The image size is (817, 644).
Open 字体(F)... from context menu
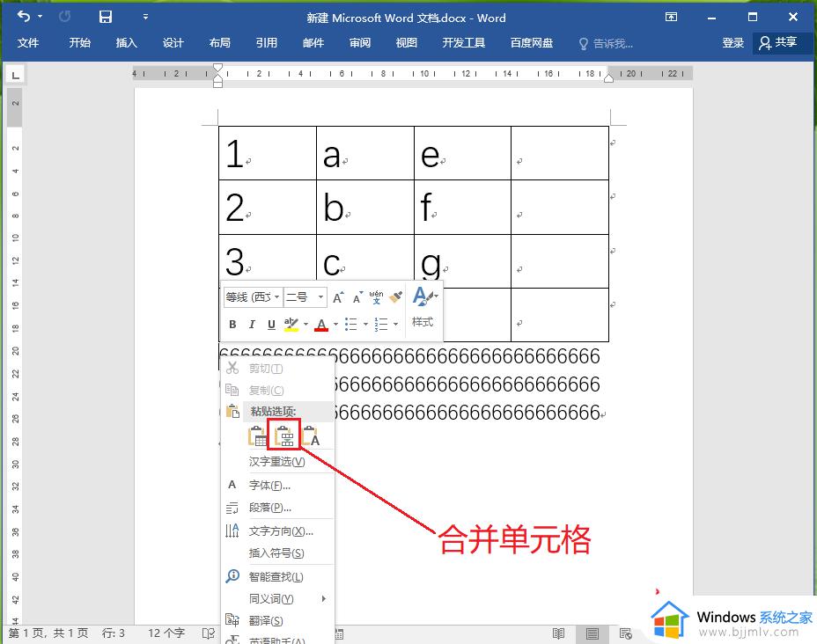click(x=276, y=486)
